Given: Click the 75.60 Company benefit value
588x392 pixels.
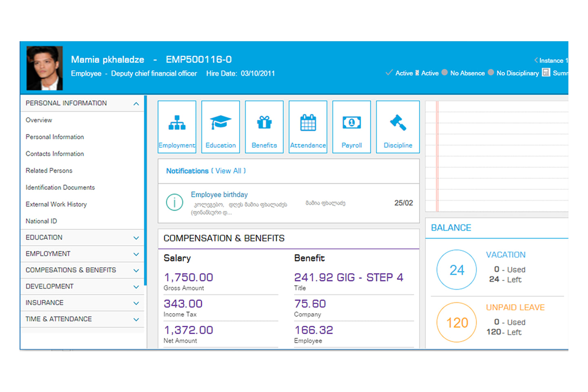Looking at the screenshot, I should point(310,304).
